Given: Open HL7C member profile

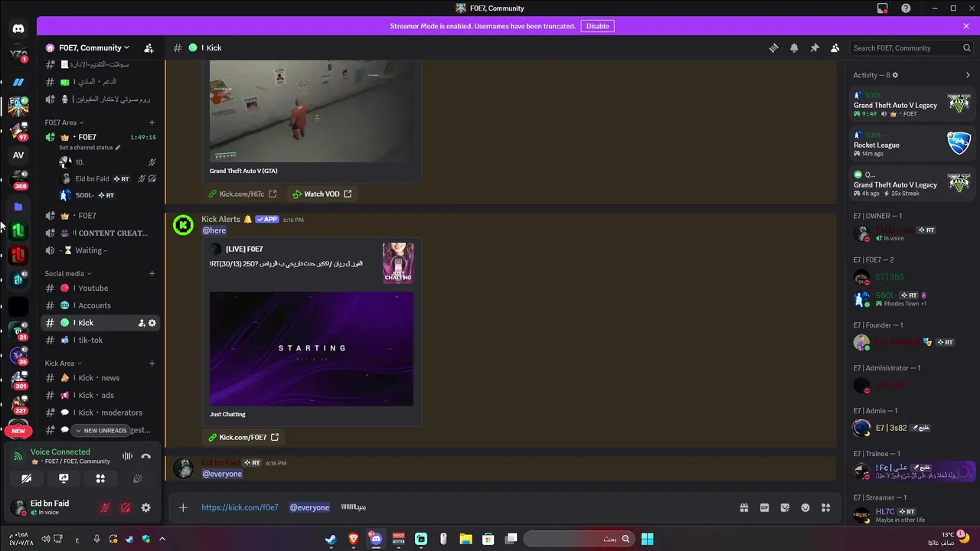Looking at the screenshot, I should (912, 515).
